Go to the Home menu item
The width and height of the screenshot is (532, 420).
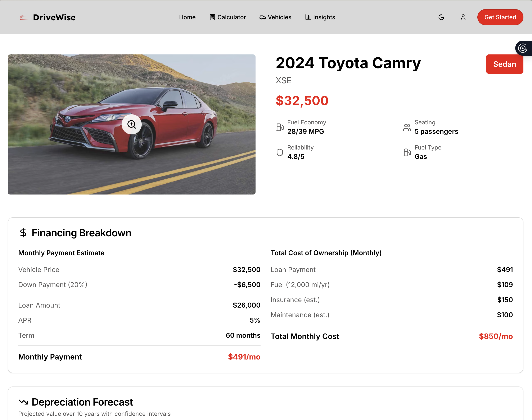(187, 17)
